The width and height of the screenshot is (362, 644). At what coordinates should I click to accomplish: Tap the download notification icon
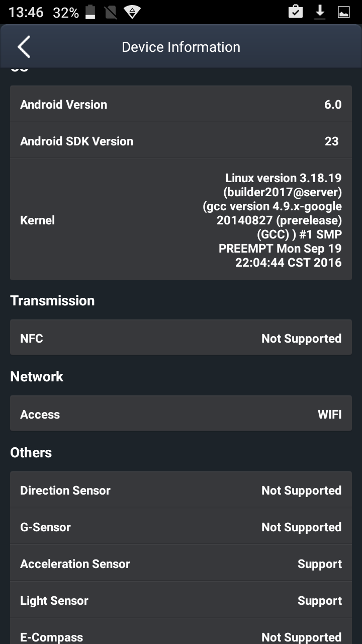pyautogui.click(x=320, y=12)
